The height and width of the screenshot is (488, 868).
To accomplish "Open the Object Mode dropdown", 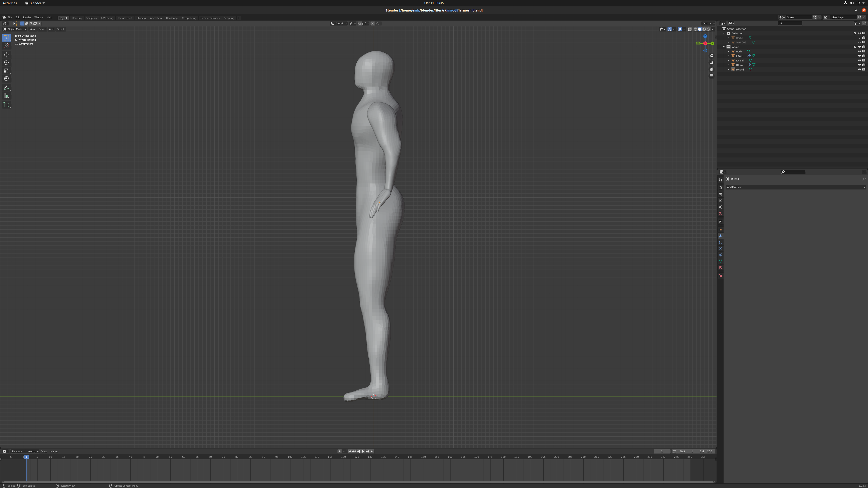I will coord(14,29).
